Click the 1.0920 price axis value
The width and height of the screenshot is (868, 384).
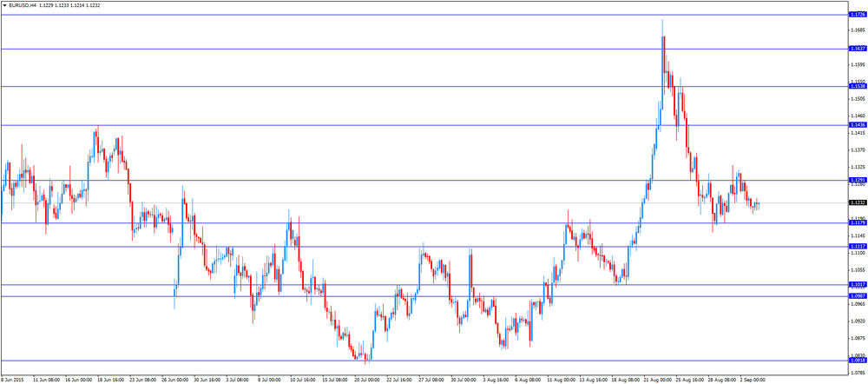point(857,321)
